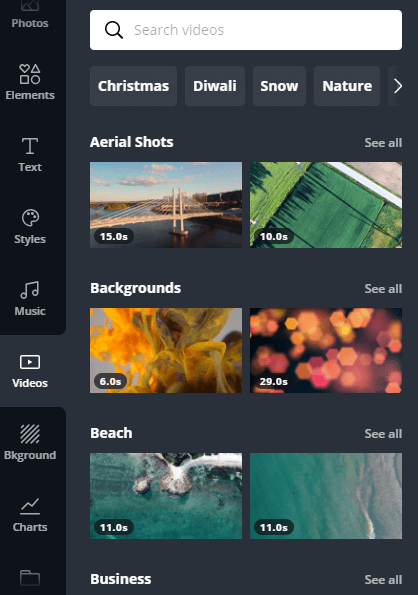
Task: Open the Styles palette panel
Action: (x=30, y=227)
